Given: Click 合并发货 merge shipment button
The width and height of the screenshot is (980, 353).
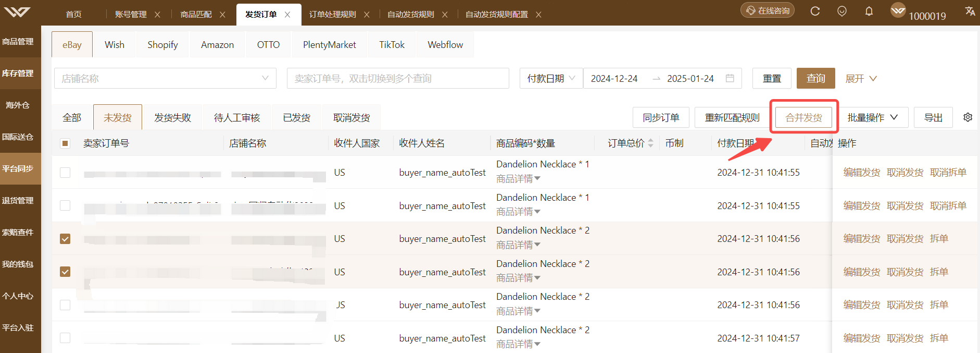Looking at the screenshot, I should point(803,117).
